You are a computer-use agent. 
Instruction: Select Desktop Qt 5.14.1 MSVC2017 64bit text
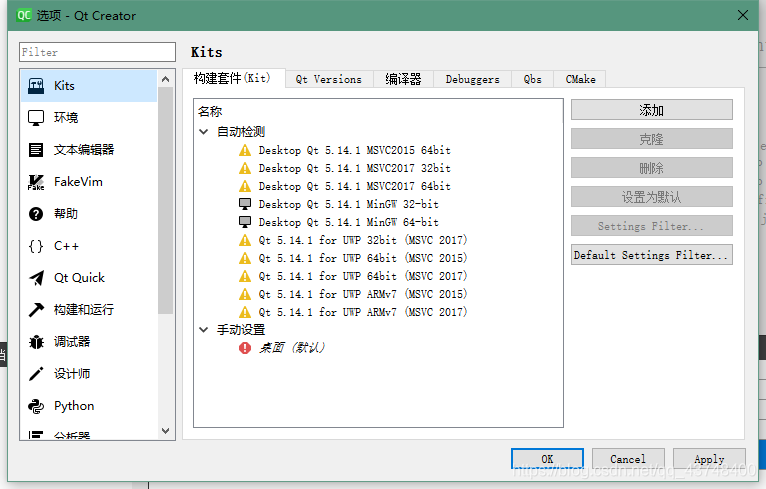pos(355,186)
